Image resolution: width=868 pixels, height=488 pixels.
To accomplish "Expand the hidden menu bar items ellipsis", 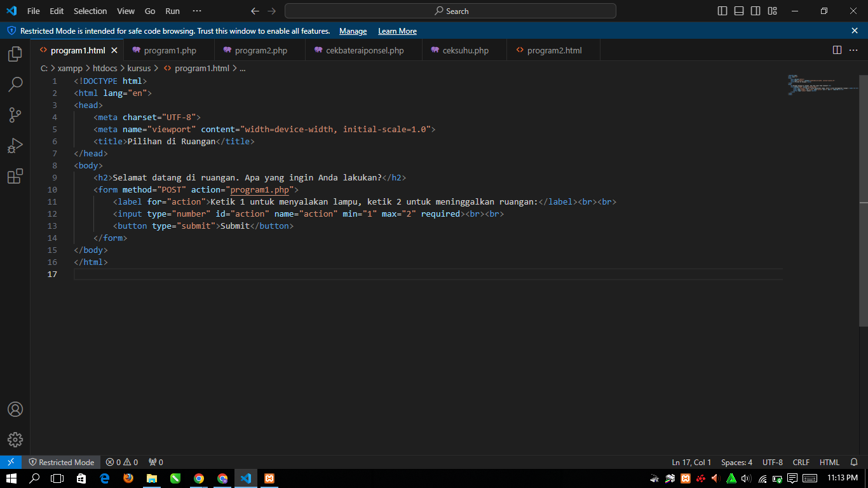I will [x=196, y=11].
